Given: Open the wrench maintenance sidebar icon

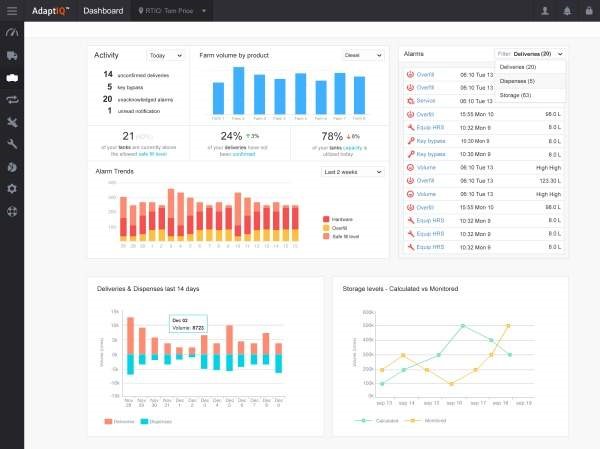Looking at the screenshot, I should coord(12,144).
